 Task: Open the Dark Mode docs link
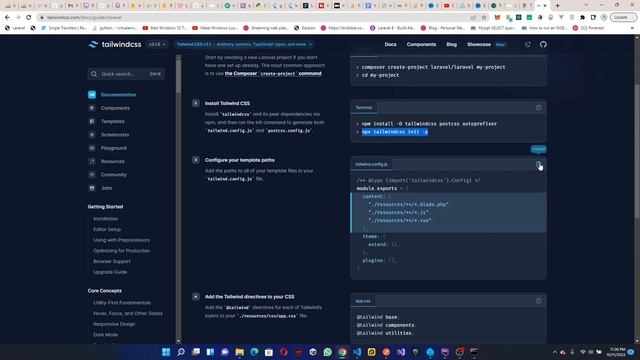tap(105, 335)
